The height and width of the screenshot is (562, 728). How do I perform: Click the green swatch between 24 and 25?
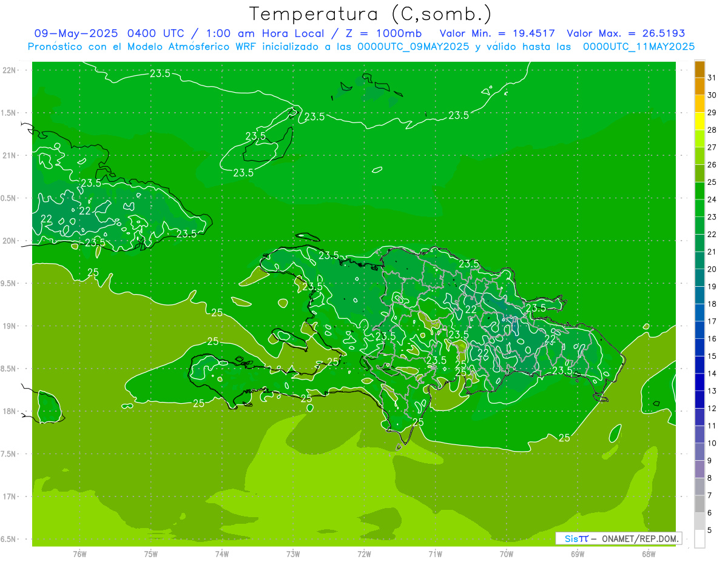coord(699,191)
